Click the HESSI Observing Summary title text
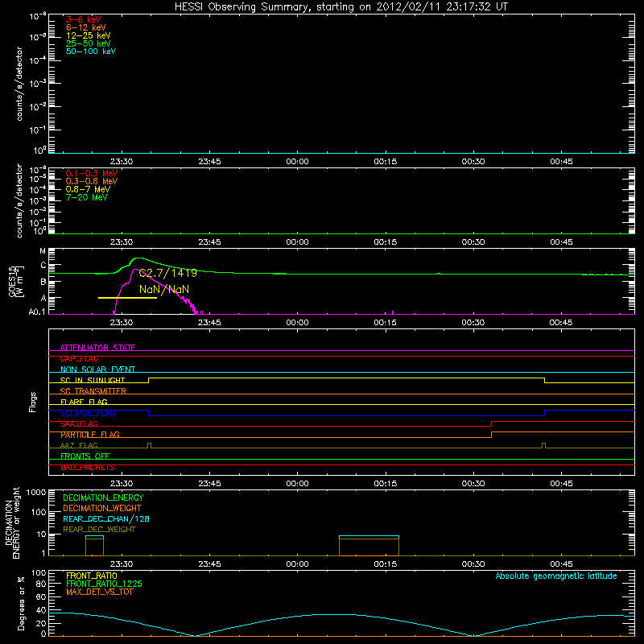This screenshot has width=644, height=644. point(341,7)
